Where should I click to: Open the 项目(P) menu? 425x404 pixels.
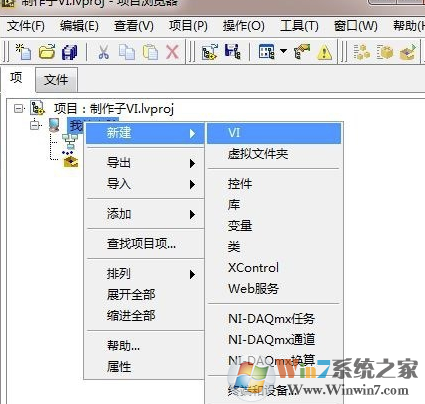tap(188, 26)
